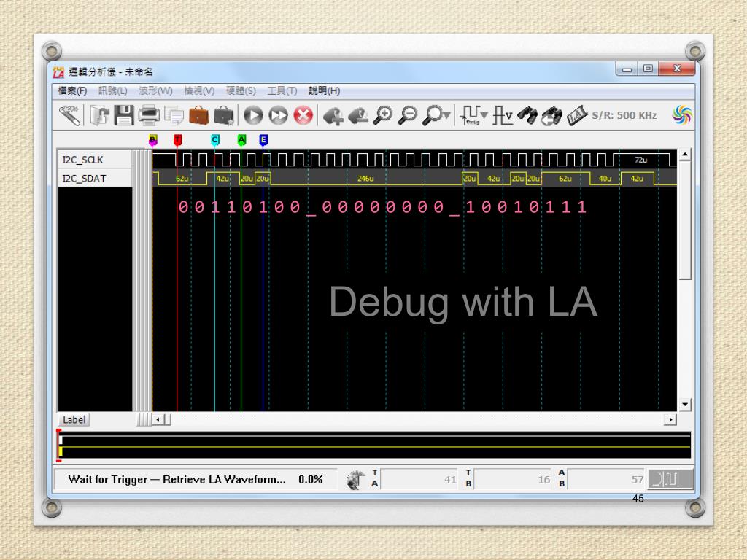Viewport: 747px width, 560px height.
Task: Open the 說明(H) menu
Action: click(324, 90)
